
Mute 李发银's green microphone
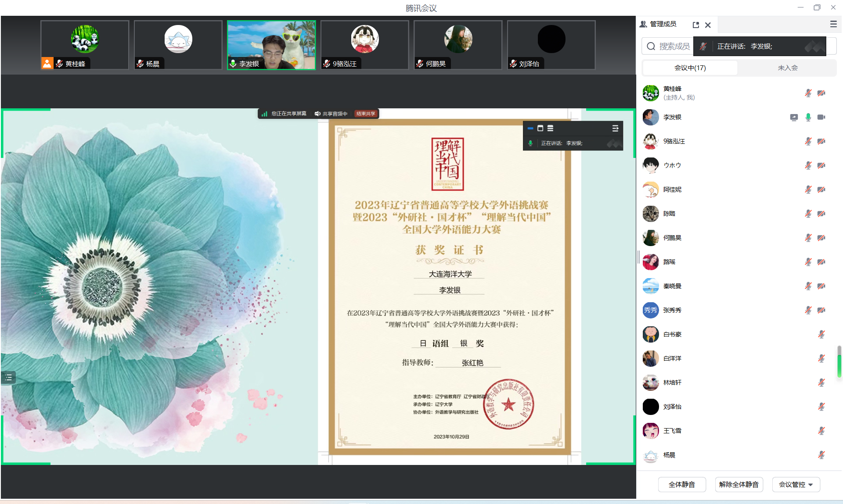pos(808,117)
